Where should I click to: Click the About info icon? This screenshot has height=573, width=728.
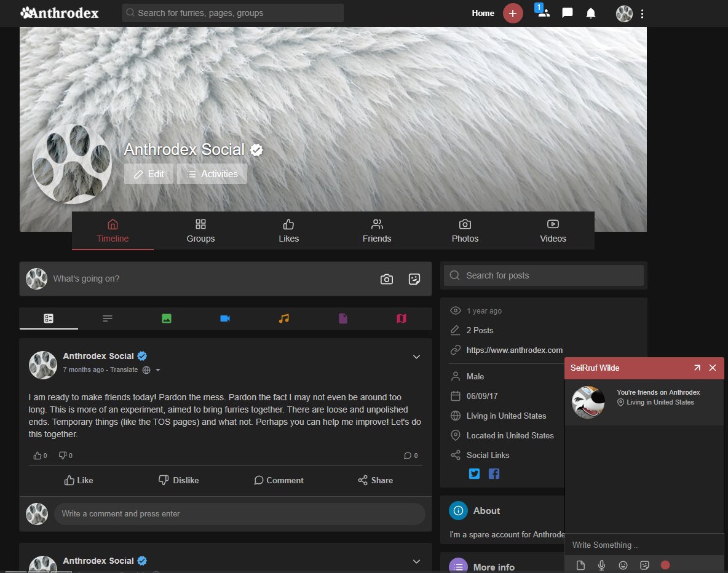pos(458,511)
